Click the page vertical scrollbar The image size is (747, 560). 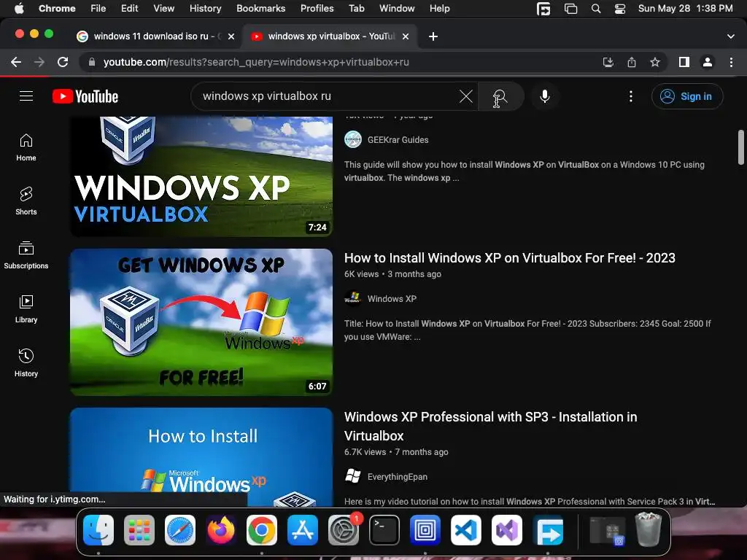pos(741,147)
